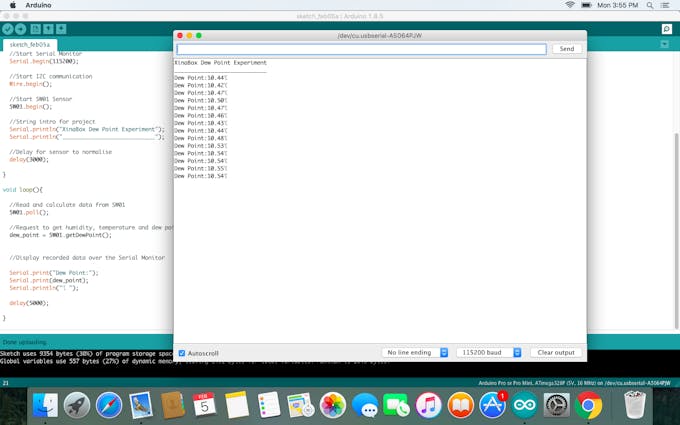Image resolution: width=680 pixels, height=425 pixels.
Task: Clear the serial monitor output
Action: coord(556,353)
